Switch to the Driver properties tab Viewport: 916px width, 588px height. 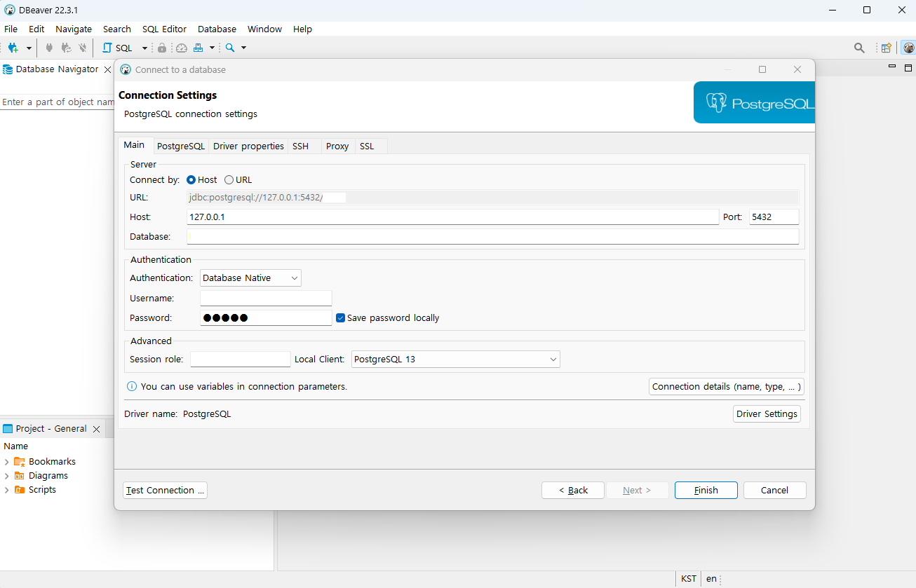[248, 146]
